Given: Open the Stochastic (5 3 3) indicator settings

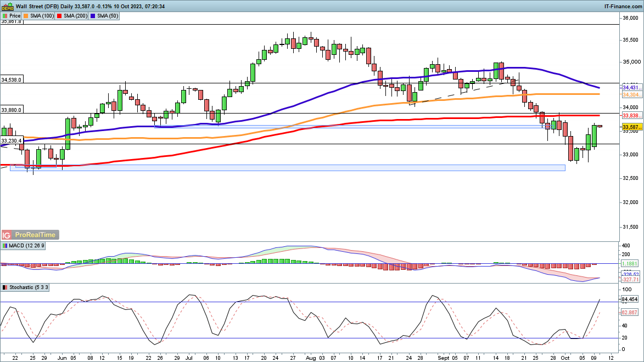Looking at the screenshot, I should (x=26, y=287).
